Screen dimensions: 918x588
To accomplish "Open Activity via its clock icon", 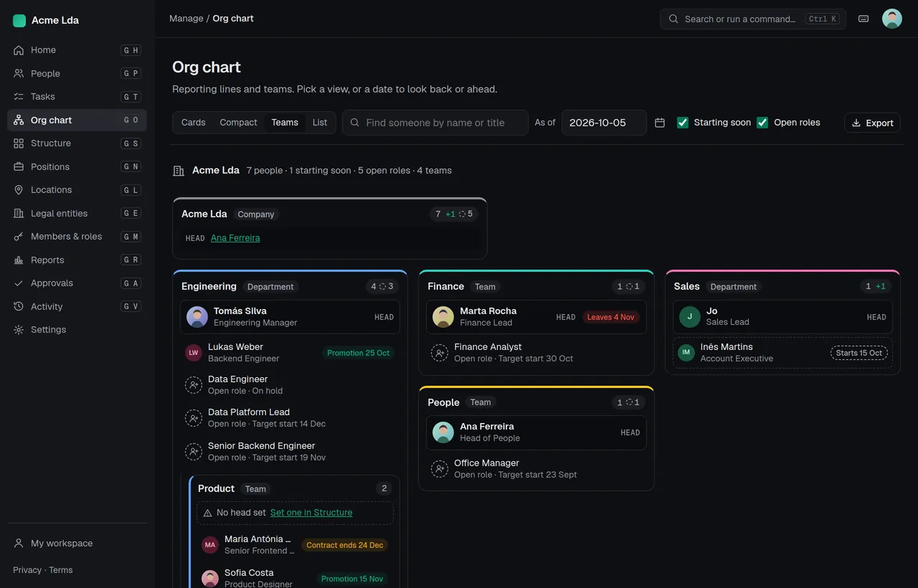I will tap(19, 306).
